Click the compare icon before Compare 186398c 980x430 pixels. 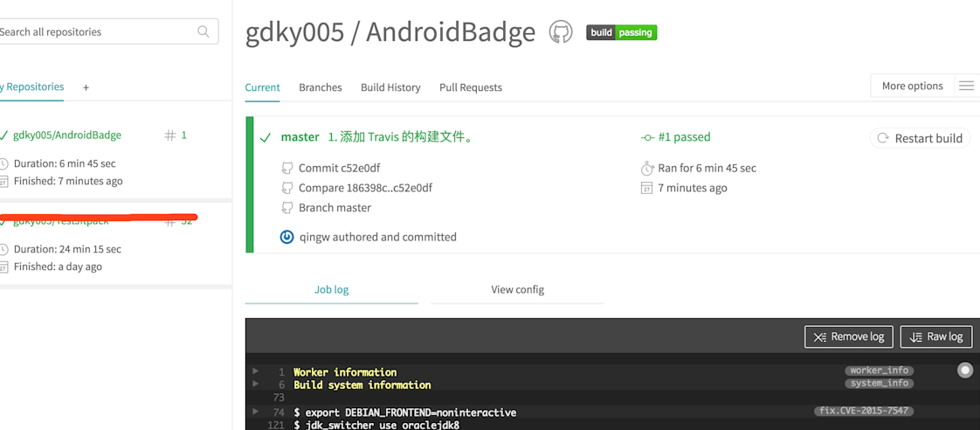(x=287, y=188)
